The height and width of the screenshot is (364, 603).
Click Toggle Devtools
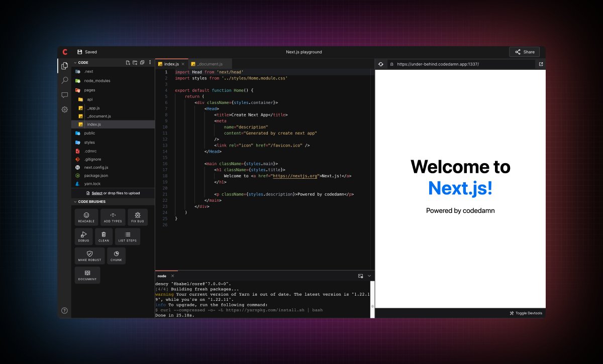pyautogui.click(x=526, y=313)
